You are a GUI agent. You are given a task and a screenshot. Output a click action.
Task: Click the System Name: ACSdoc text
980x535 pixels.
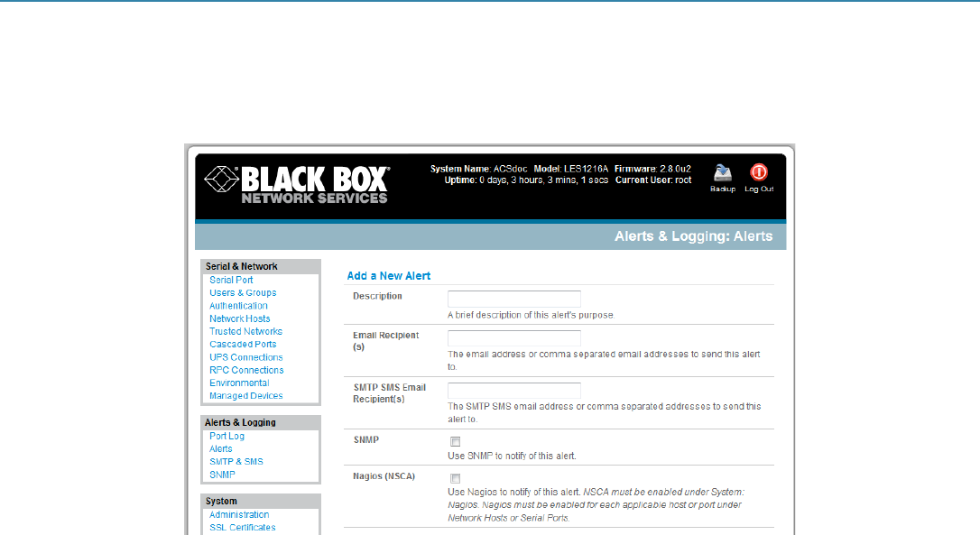tap(479, 169)
